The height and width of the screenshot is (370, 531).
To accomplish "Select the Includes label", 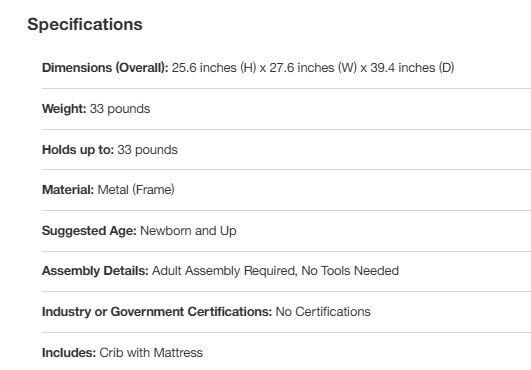I will 69,353.
